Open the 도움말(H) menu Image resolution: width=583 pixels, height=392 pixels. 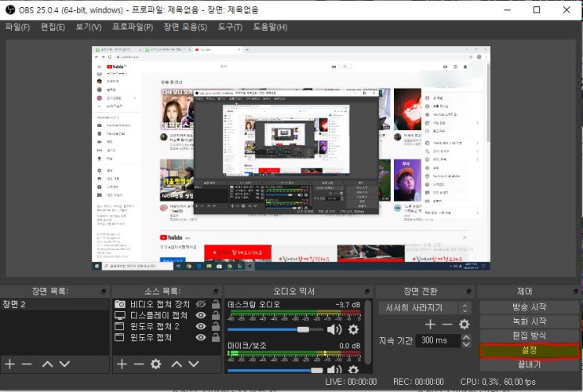pyautogui.click(x=270, y=27)
